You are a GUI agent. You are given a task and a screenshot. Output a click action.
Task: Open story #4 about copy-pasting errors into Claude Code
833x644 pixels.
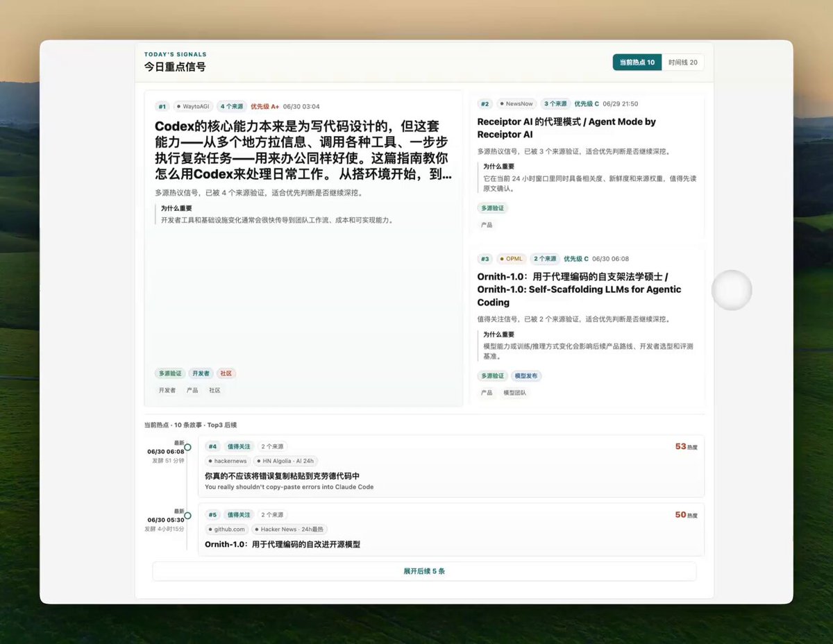(451, 466)
